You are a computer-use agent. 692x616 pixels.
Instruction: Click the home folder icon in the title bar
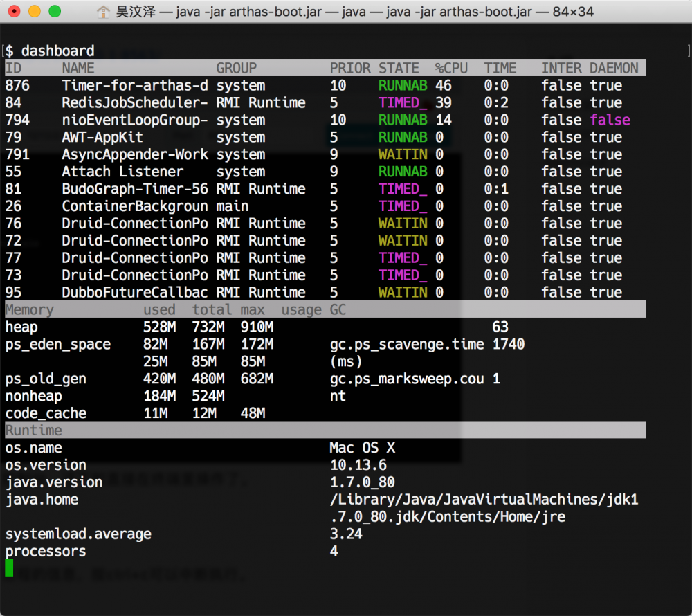coord(103,12)
